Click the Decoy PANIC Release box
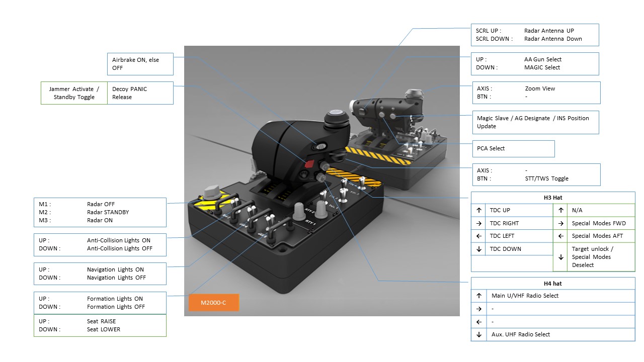This screenshot has height=362, width=644. 140,93
